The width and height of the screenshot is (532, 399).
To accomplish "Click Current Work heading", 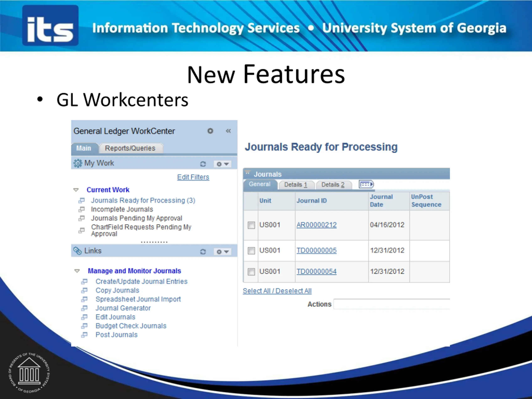I will (108, 190).
